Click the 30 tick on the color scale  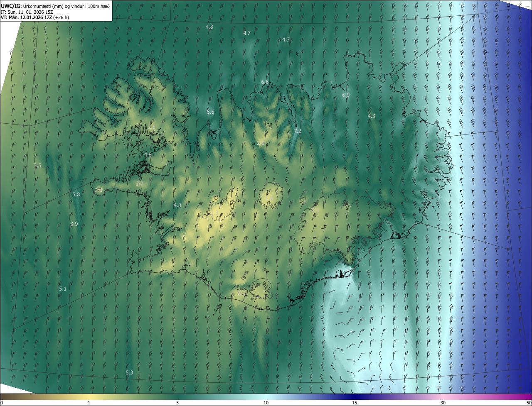coord(443,403)
